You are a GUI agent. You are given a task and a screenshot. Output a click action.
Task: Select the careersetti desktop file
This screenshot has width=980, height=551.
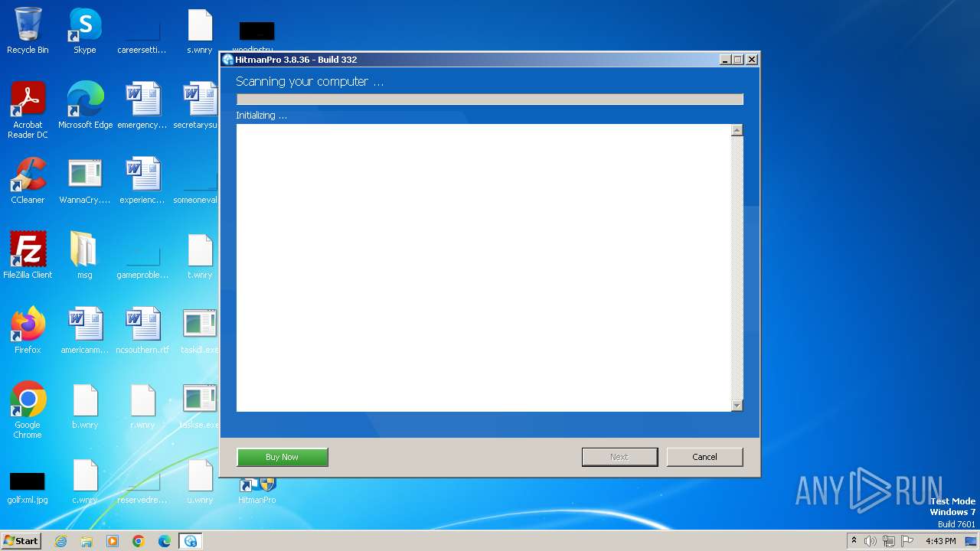click(x=142, y=31)
